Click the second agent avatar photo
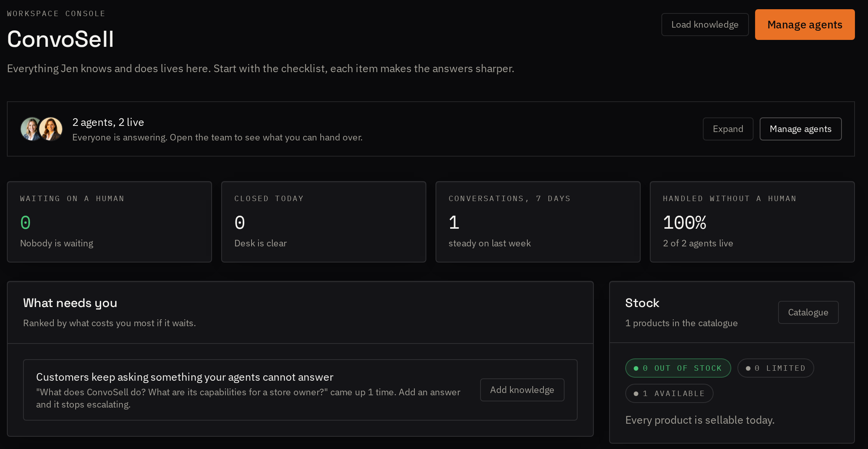 coord(51,129)
